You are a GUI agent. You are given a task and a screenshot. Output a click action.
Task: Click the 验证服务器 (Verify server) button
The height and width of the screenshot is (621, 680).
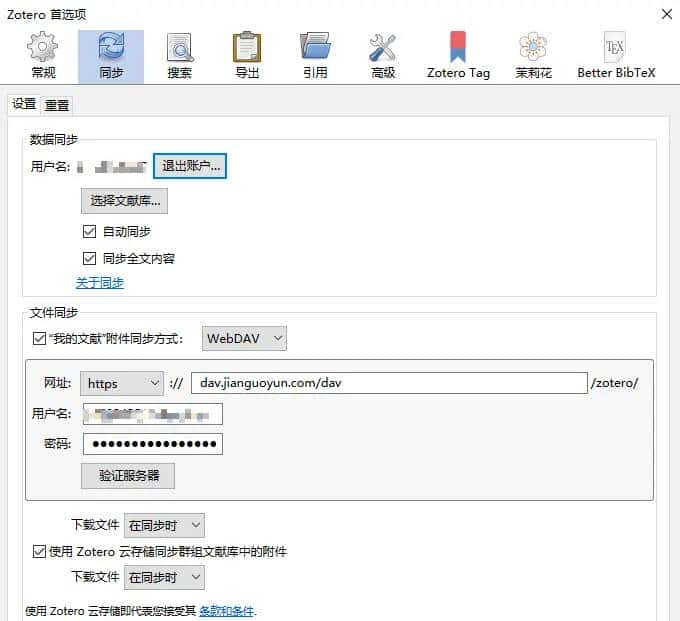coord(128,476)
